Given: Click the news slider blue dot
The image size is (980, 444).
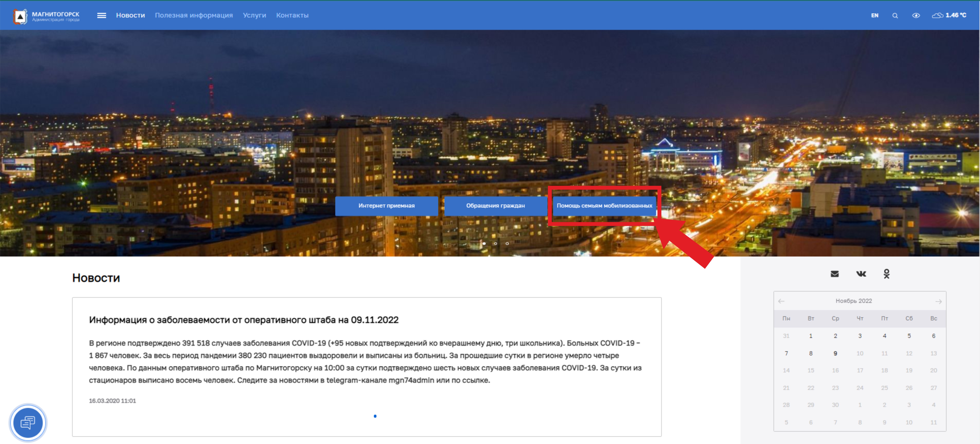Looking at the screenshot, I should coord(375,416).
